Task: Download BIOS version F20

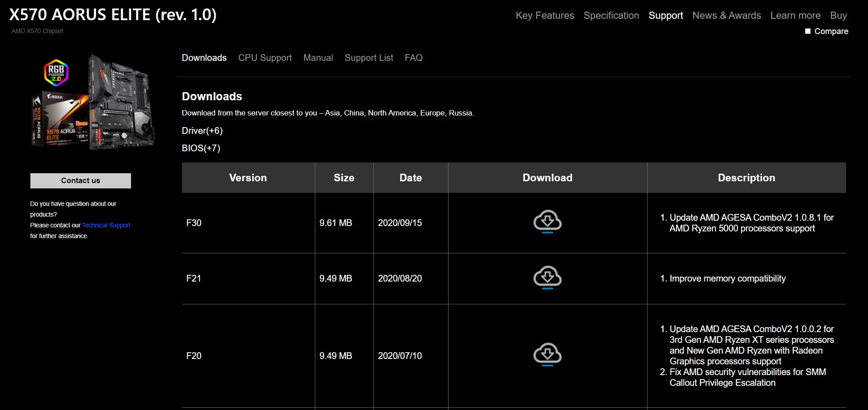Action: 547,354
